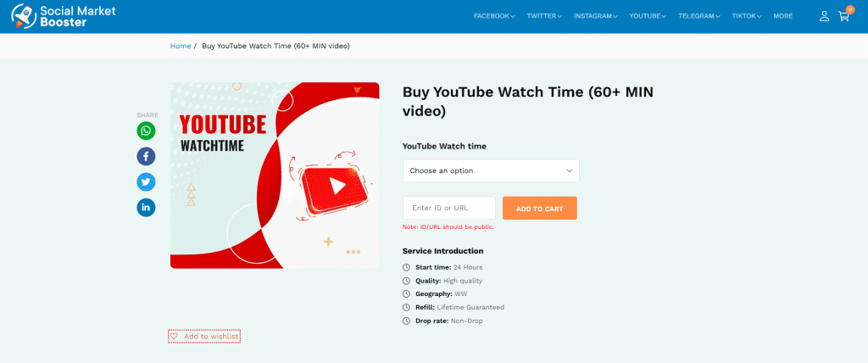Screen dimensions: 868x363
Task: Open the YouTube Watchtime product image
Action: click(275, 176)
